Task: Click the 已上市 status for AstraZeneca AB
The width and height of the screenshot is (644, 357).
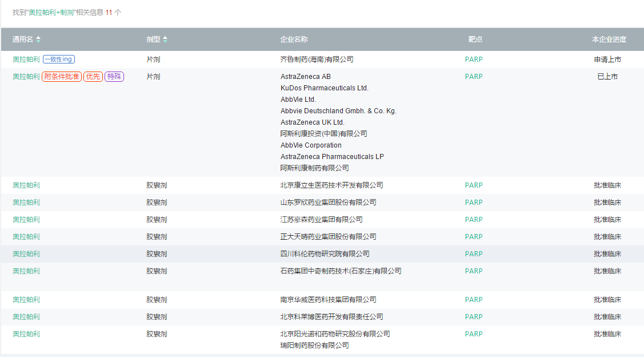Action: 607,77
